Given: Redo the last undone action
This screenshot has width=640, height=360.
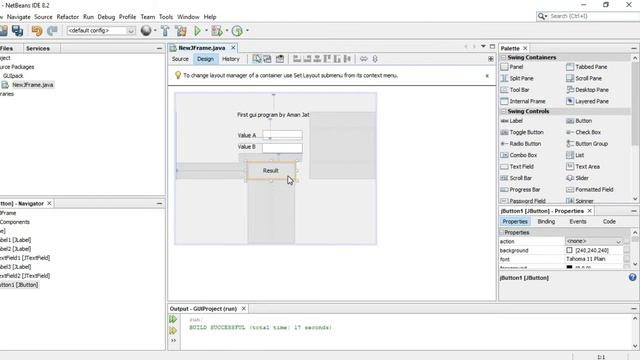Looking at the screenshot, I should point(52,31).
